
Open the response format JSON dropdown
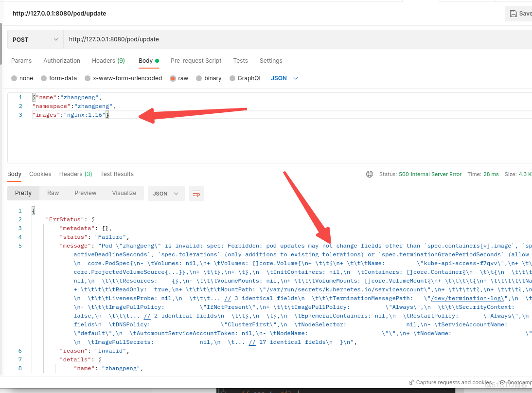tap(166, 193)
